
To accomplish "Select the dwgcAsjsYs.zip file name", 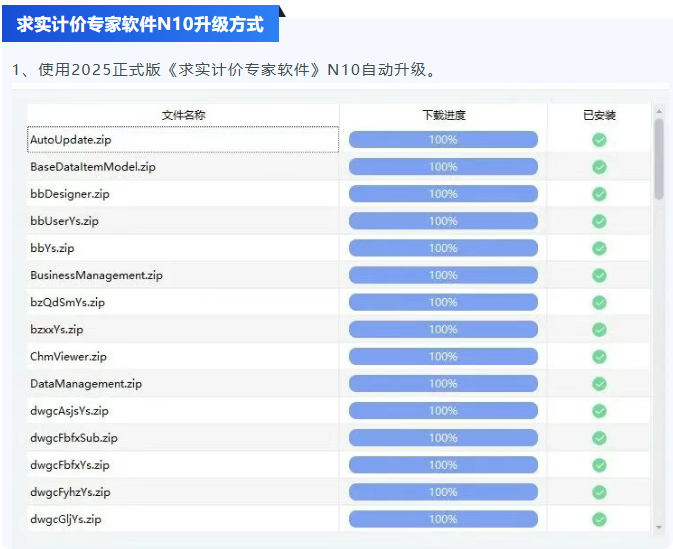I will 70,411.
